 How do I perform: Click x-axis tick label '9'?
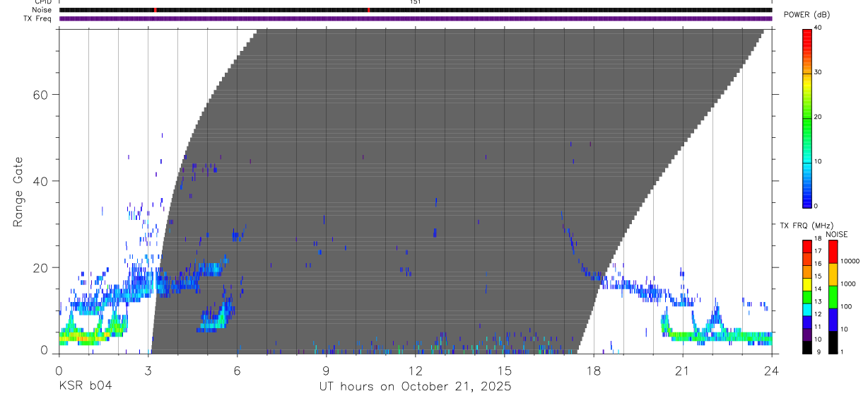coord(327,370)
